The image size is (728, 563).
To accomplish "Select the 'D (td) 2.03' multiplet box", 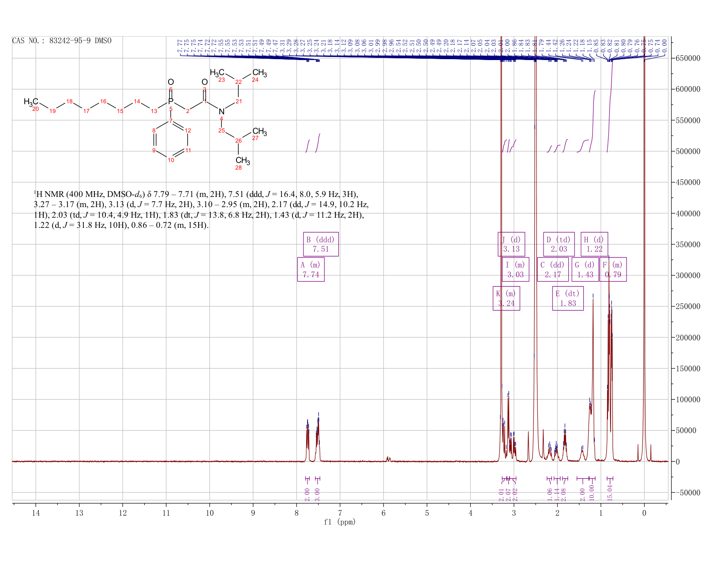I will click(x=559, y=244).
